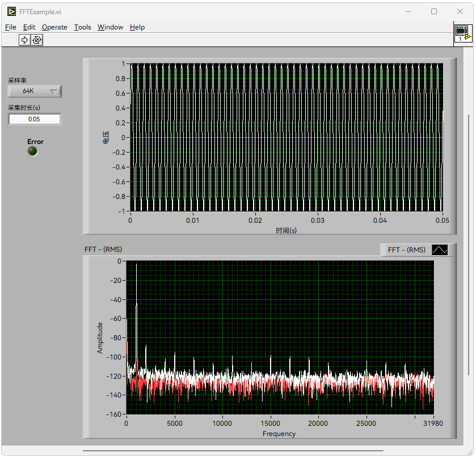
Task: Maximize the FFTExample.vi window
Action: click(x=434, y=11)
